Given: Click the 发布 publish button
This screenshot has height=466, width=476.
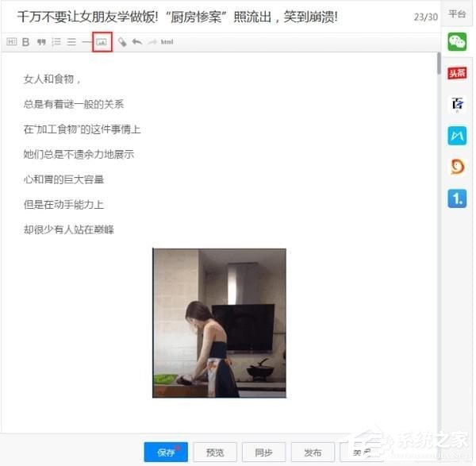Looking at the screenshot, I should point(313,452).
